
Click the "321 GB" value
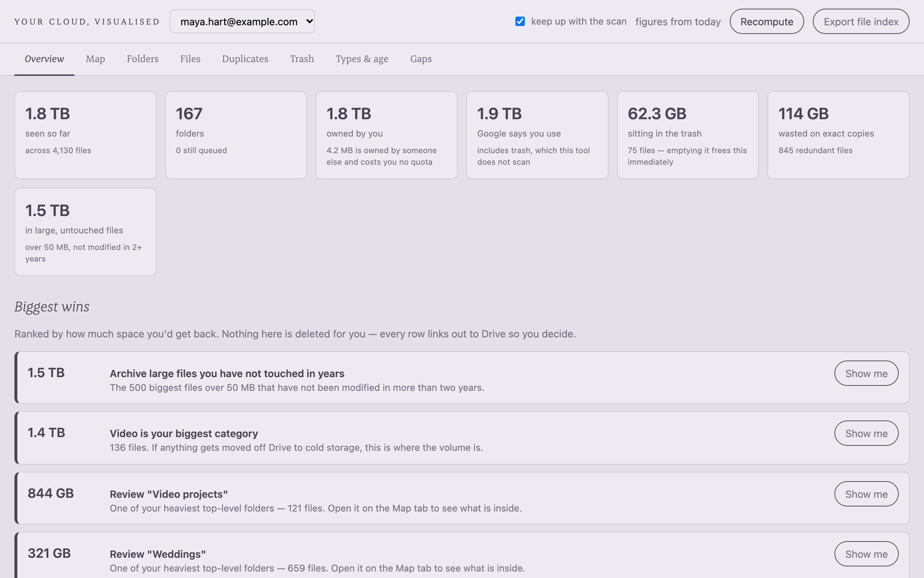click(x=49, y=553)
